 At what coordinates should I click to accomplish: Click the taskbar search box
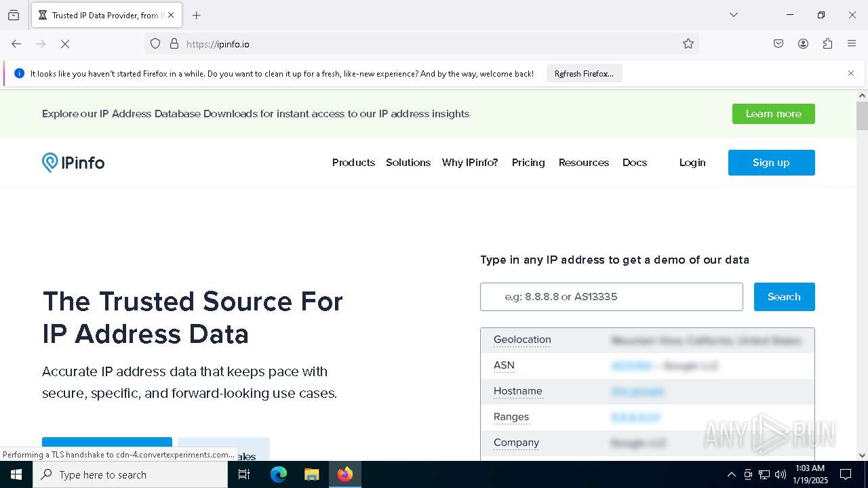tap(130, 474)
